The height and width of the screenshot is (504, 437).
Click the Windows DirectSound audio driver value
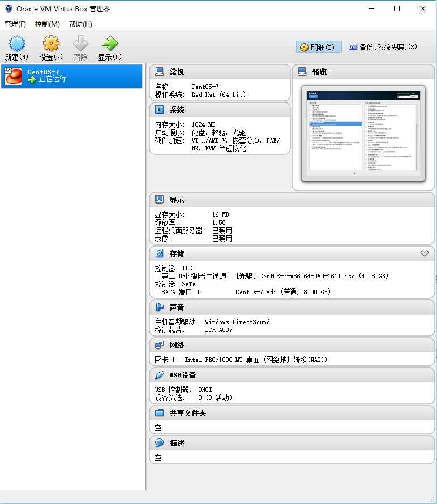238,322
